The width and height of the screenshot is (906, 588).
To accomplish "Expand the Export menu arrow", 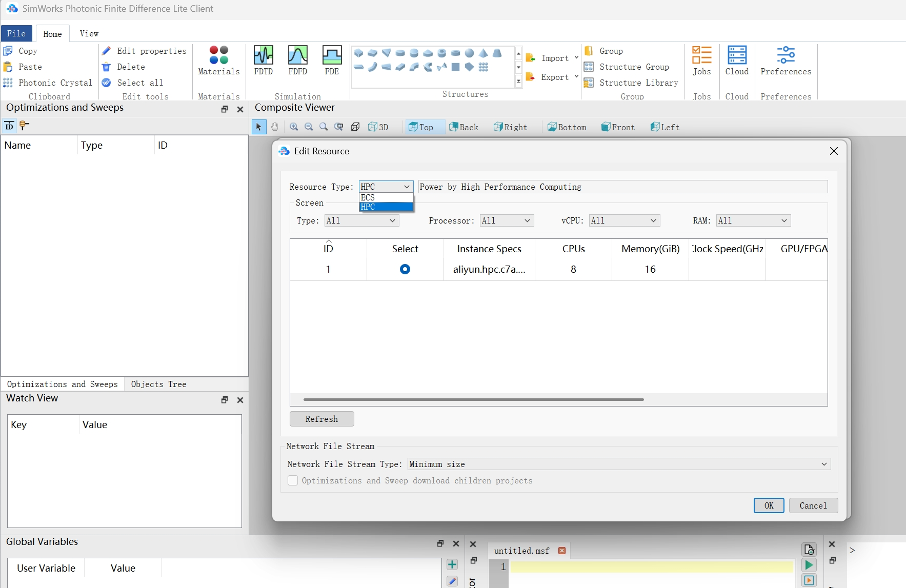I will (576, 76).
